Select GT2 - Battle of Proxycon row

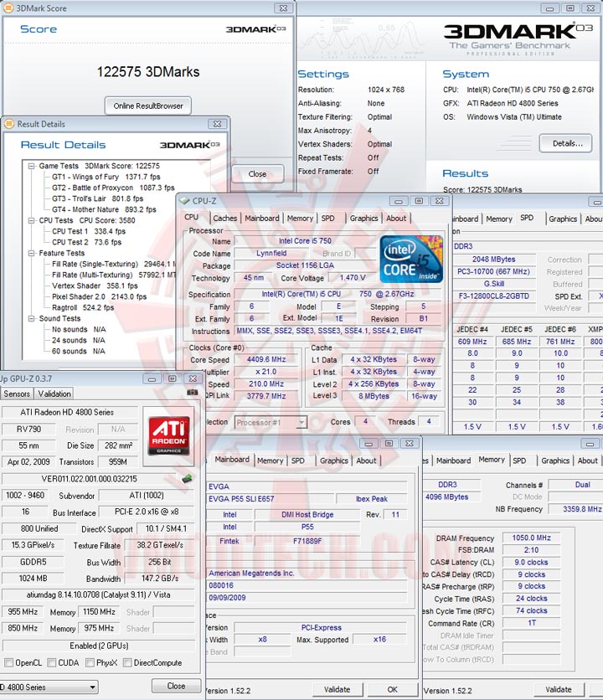click(113, 188)
